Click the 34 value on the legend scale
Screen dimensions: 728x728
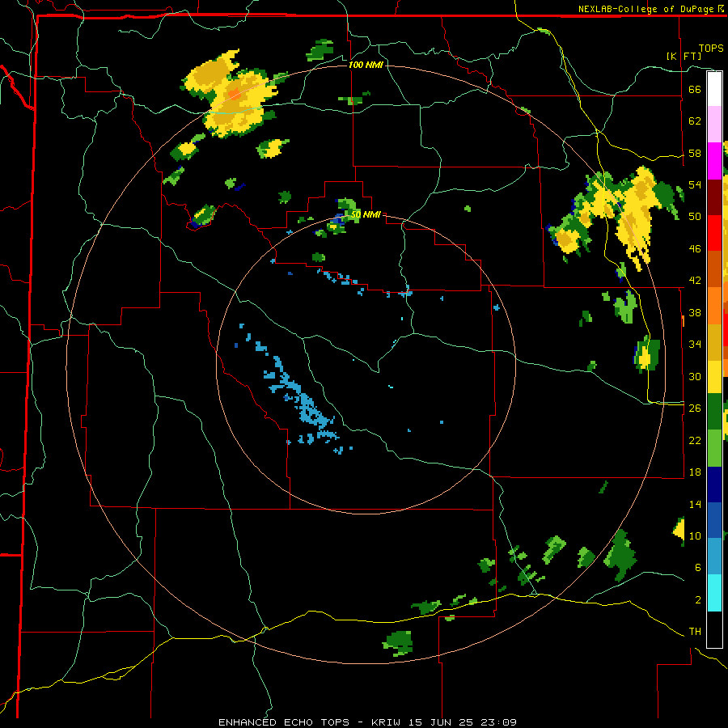point(695,345)
